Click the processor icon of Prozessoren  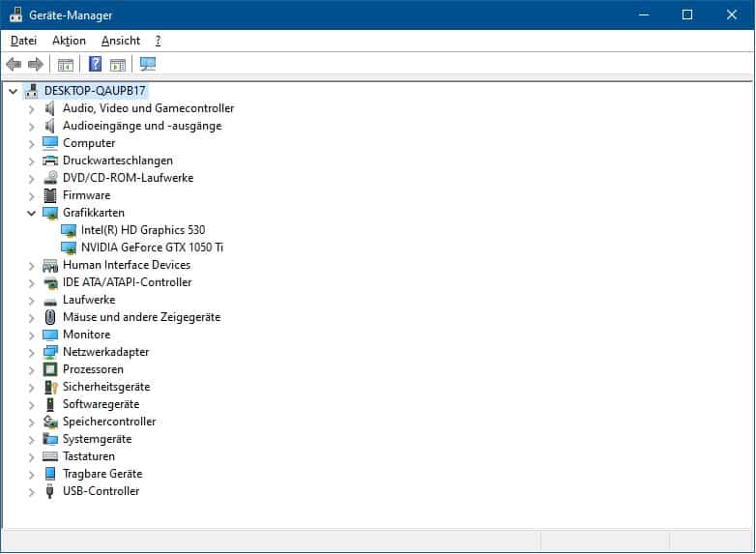[49, 369]
